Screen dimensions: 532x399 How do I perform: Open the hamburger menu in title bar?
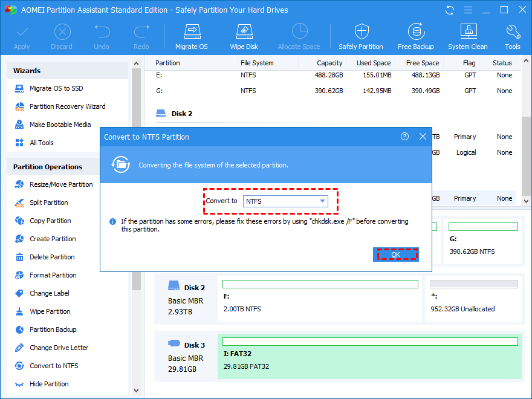(468, 10)
